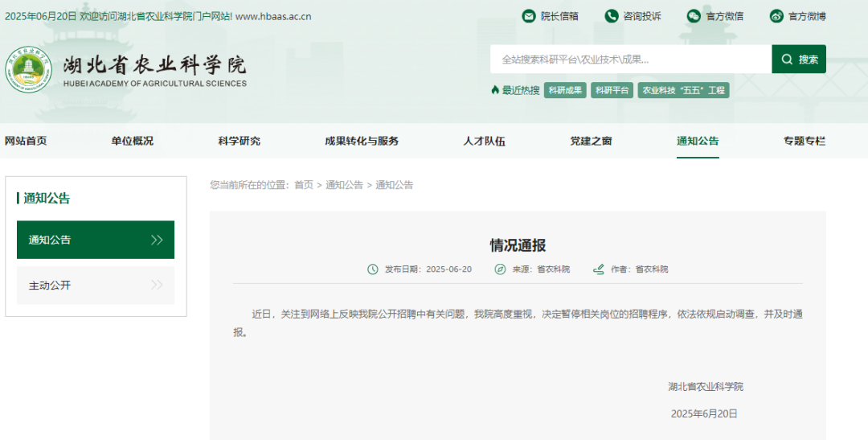Click the flame icon beside 最近热搜
This screenshot has width=868, height=440.
[495, 90]
